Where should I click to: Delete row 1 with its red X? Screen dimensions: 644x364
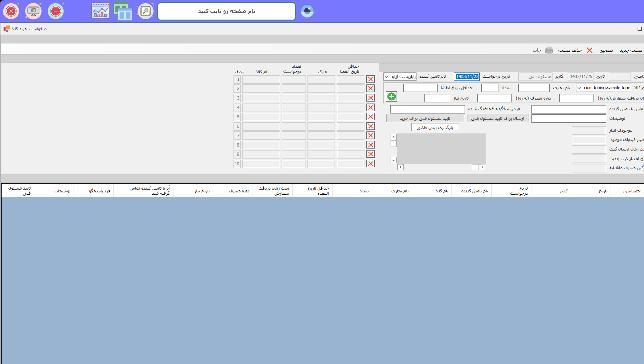[x=370, y=79]
